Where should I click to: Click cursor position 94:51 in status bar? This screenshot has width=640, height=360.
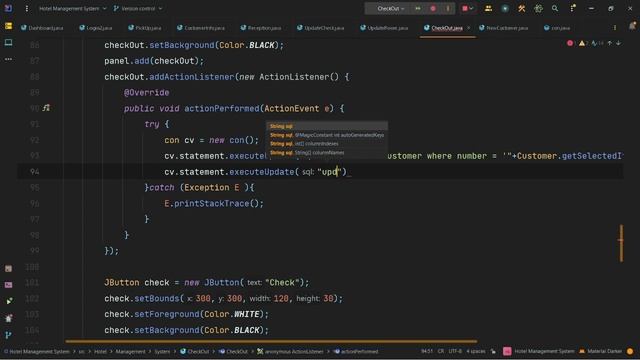point(427,351)
